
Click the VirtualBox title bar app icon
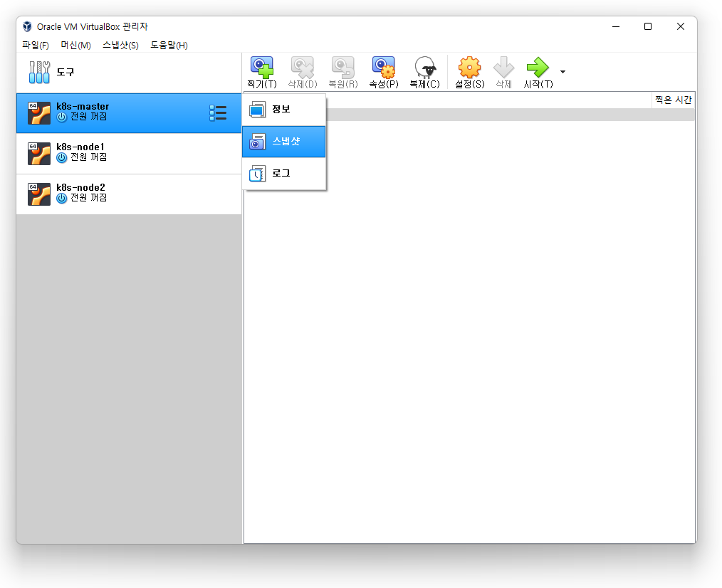[28, 26]
